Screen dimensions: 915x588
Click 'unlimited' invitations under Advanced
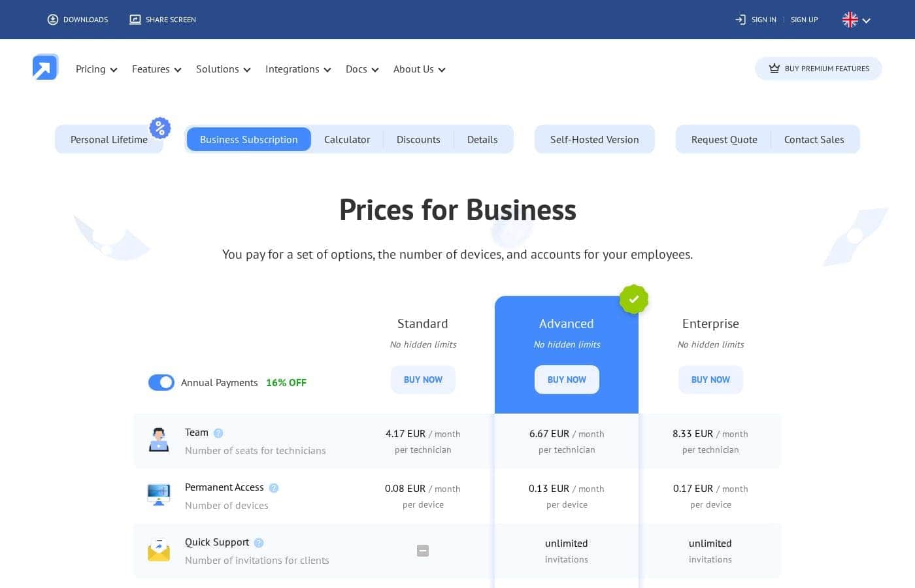coord(567,544)
